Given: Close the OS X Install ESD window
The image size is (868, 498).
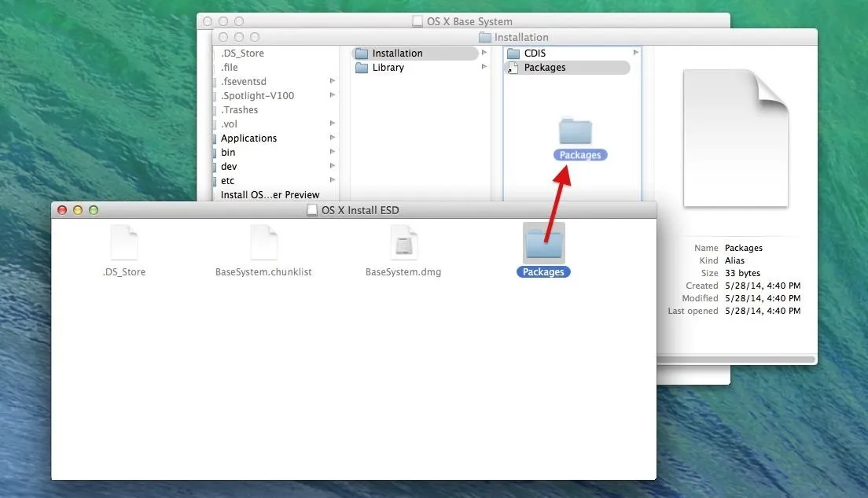Looking at the screenshot, I should tap(62, 210).
